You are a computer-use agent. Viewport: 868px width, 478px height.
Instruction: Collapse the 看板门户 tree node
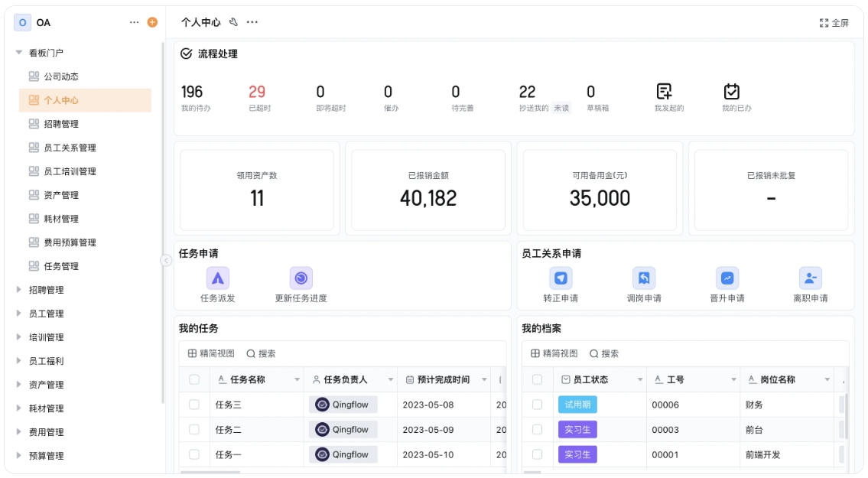(x=20, y=52)
